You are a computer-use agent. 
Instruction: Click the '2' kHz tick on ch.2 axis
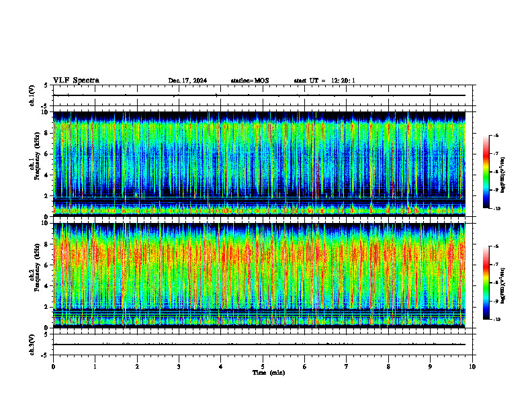[46, 307]
